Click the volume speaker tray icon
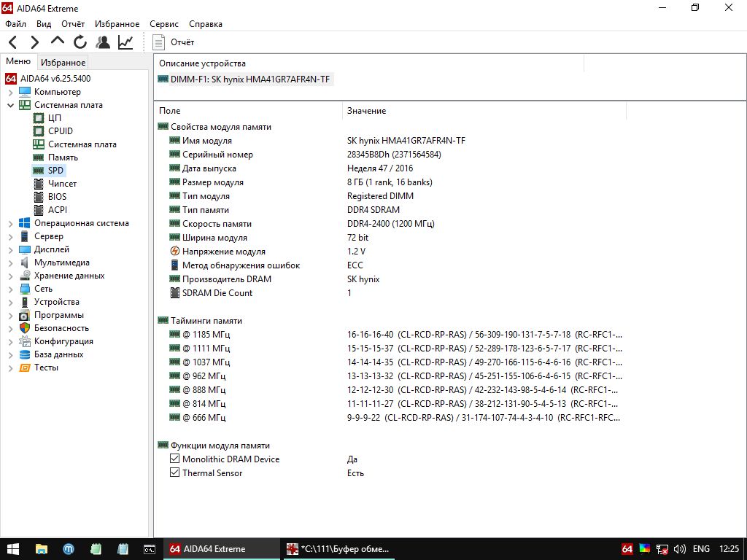The image size is (747, 560). (x=680, y=550)
